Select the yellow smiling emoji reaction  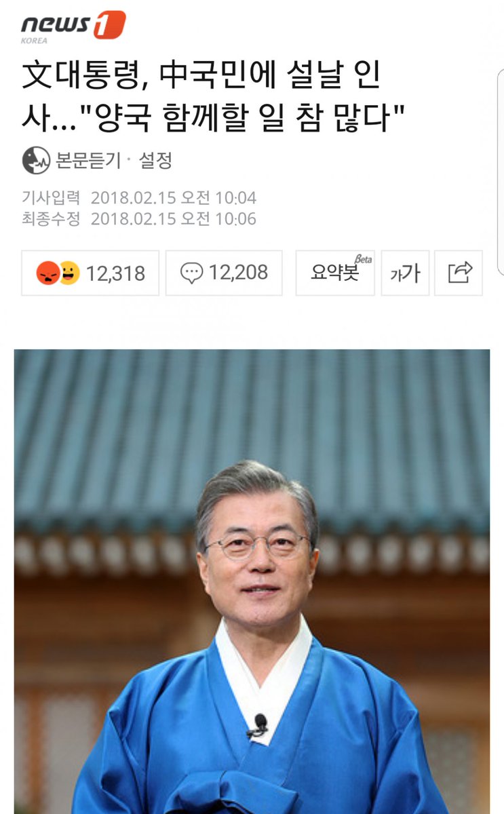[70, 273]
